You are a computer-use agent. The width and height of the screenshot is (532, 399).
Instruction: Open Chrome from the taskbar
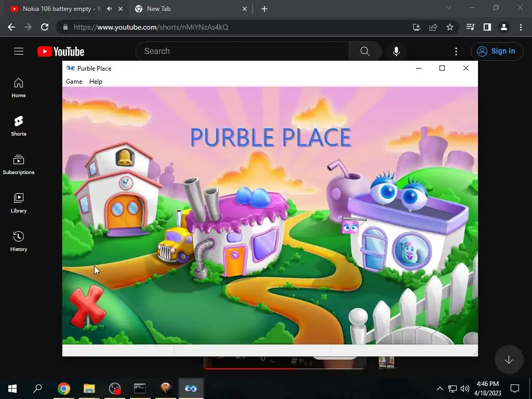click(64, 389)
